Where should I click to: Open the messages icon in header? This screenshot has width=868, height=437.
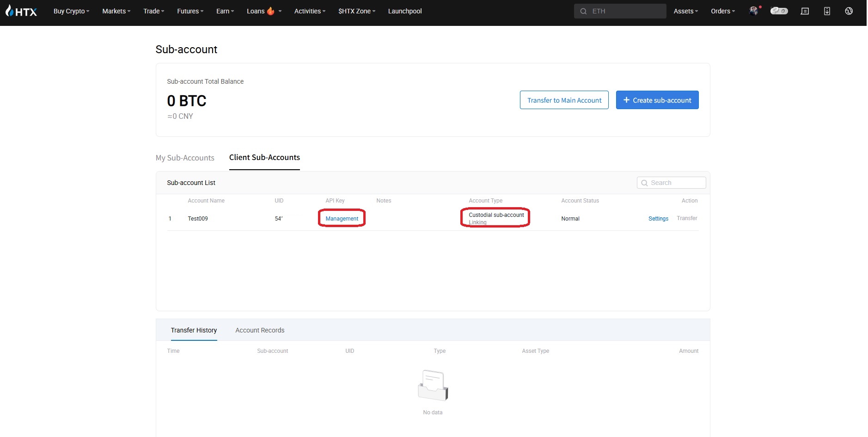tap(805, 11)
